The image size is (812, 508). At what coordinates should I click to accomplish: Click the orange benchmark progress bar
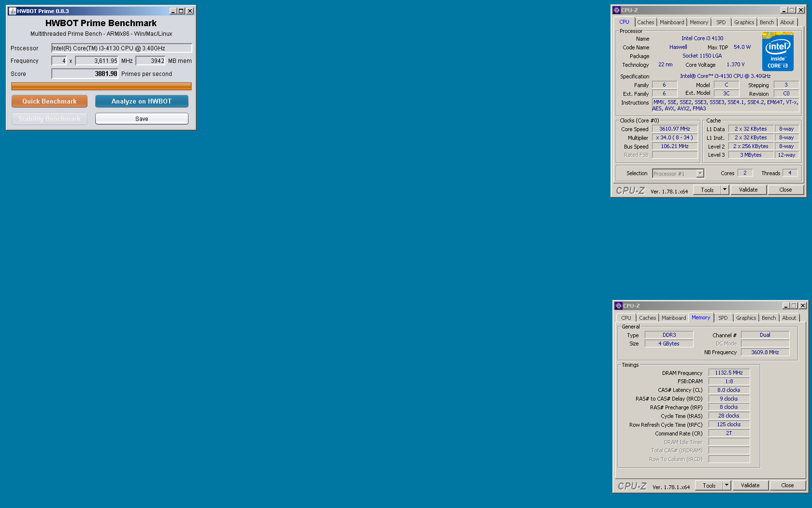(101, 86)
